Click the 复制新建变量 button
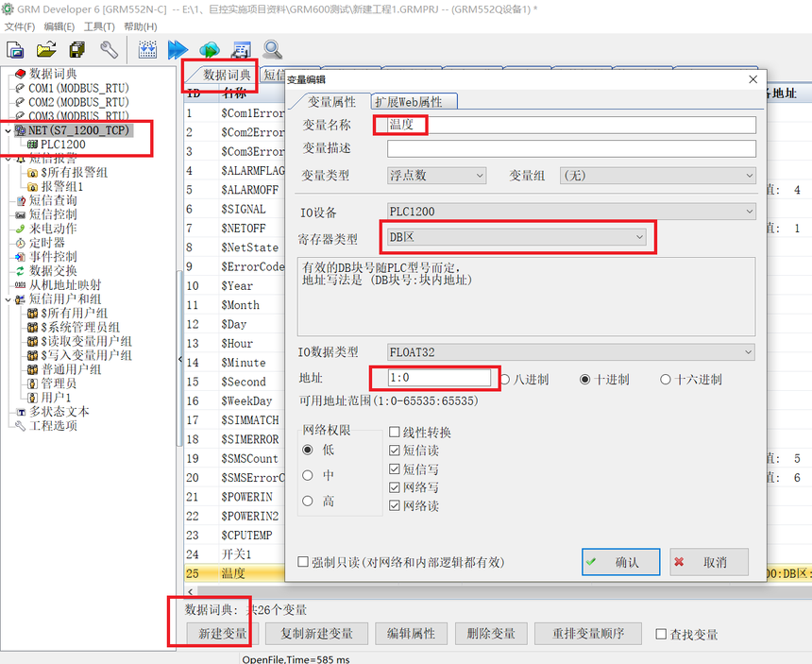812x664 pixels. pyautogui.click(x=316, y=634)
